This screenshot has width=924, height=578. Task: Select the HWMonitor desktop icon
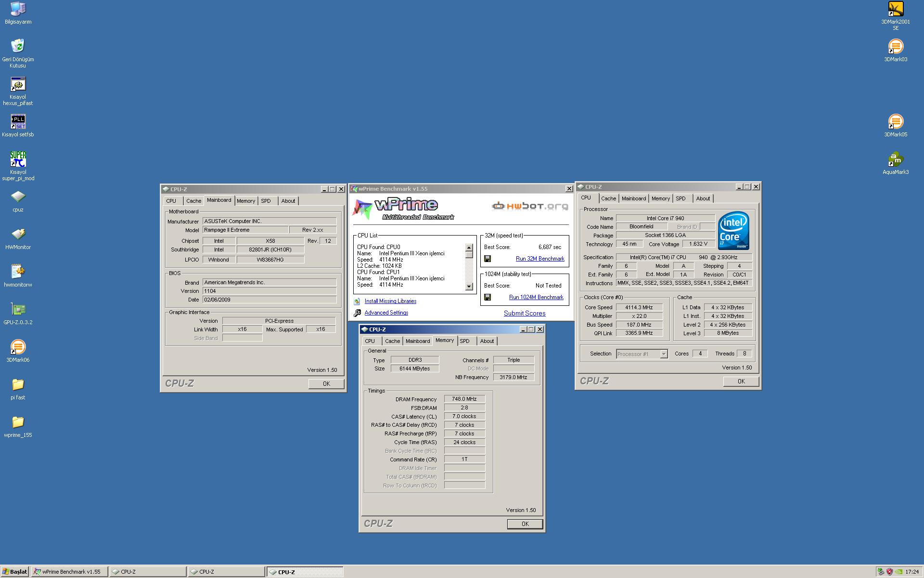click(18, 234)
